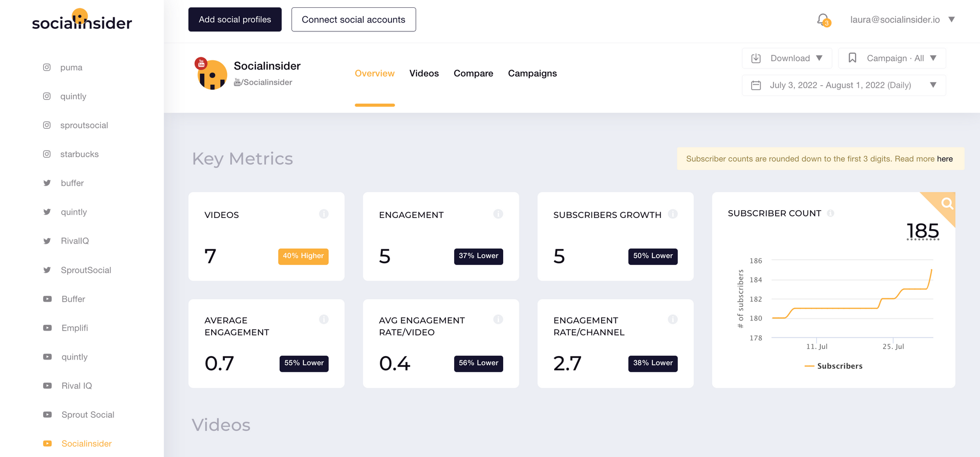Click Instagram icon beside quintly profile

[x=47, y=96]
